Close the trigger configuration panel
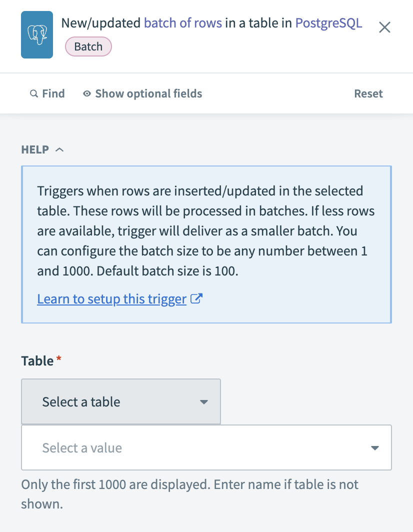Viewport: 413px width, 532px height. coord(384,27)
